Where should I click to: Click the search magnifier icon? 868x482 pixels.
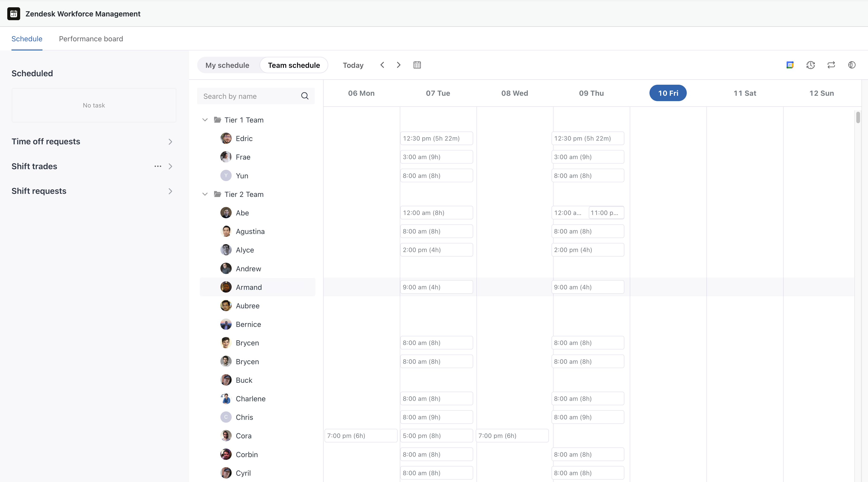click(305, 96)
